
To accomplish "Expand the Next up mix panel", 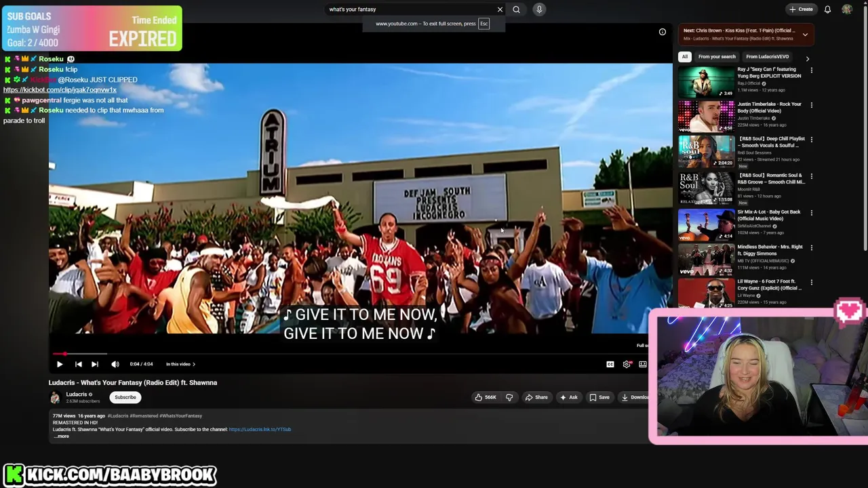I will pos(805,35).
